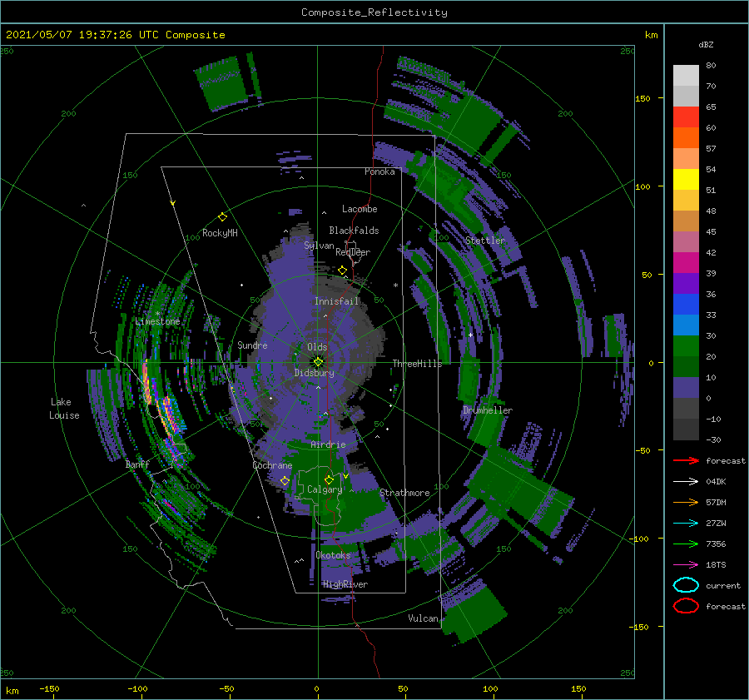
Task: Select yellow diamond marker below RedDeer label
Action: [x=342, y=271]
